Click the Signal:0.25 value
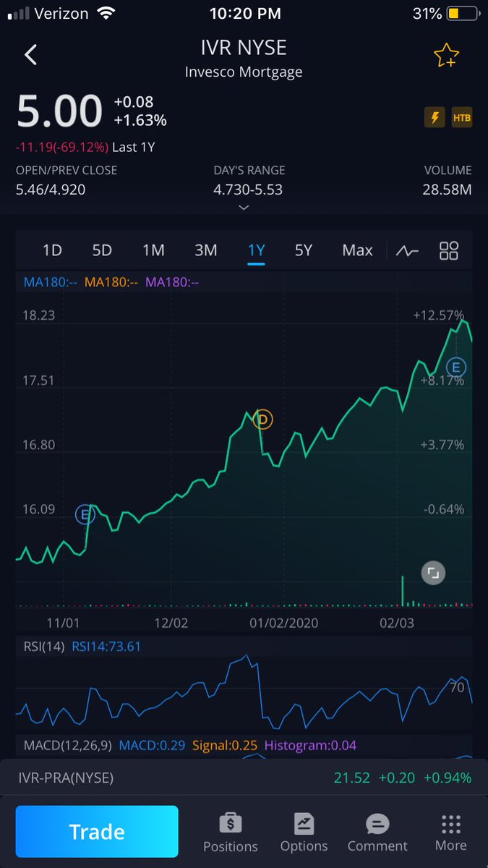This screenshot has width=488, height=868. [x=224, y=745]
